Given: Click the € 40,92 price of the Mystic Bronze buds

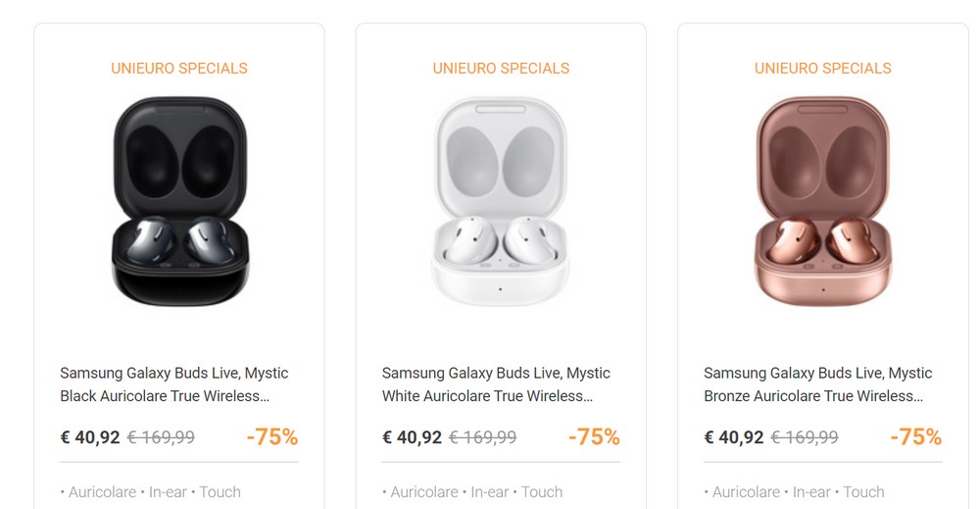Looking at the screenshot, I should pos(734,437).
